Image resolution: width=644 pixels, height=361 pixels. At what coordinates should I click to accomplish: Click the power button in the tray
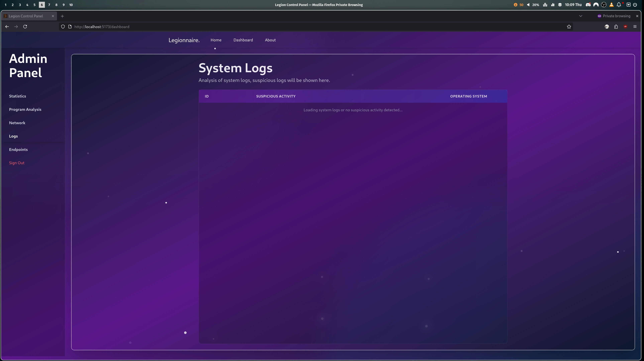(635, 5)
